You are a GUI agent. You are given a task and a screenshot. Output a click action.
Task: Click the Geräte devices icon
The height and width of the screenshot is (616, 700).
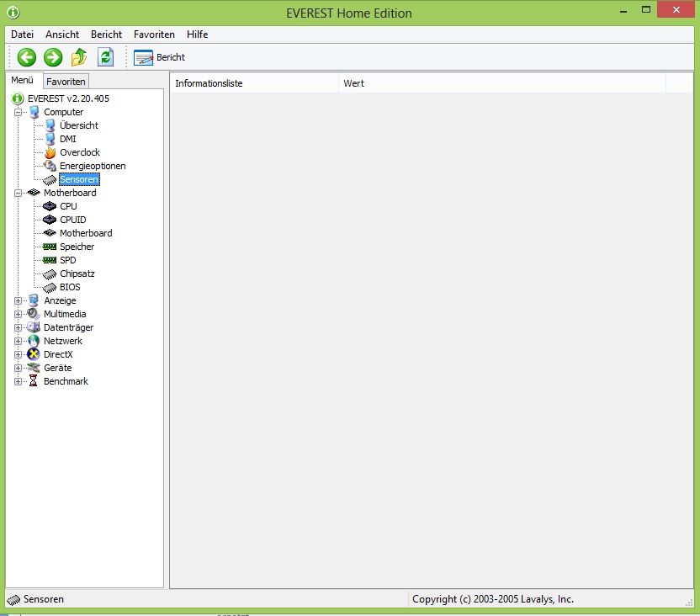pos(34,368)
